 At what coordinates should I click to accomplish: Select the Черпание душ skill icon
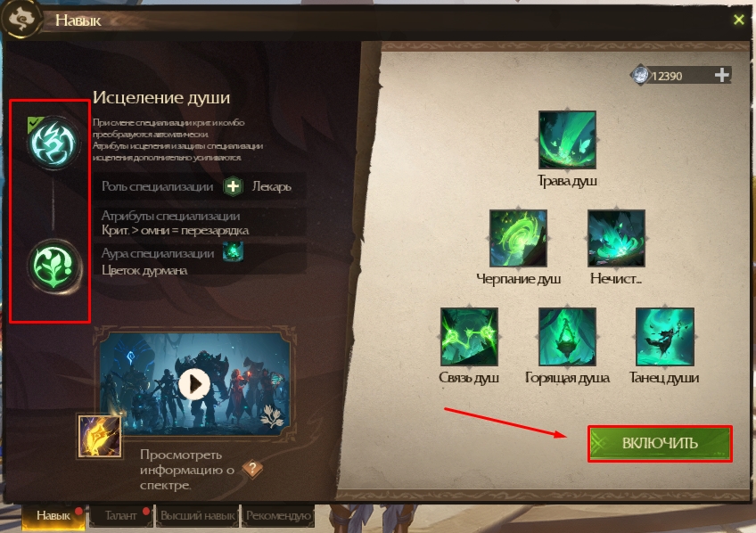(x=518, y=238)
